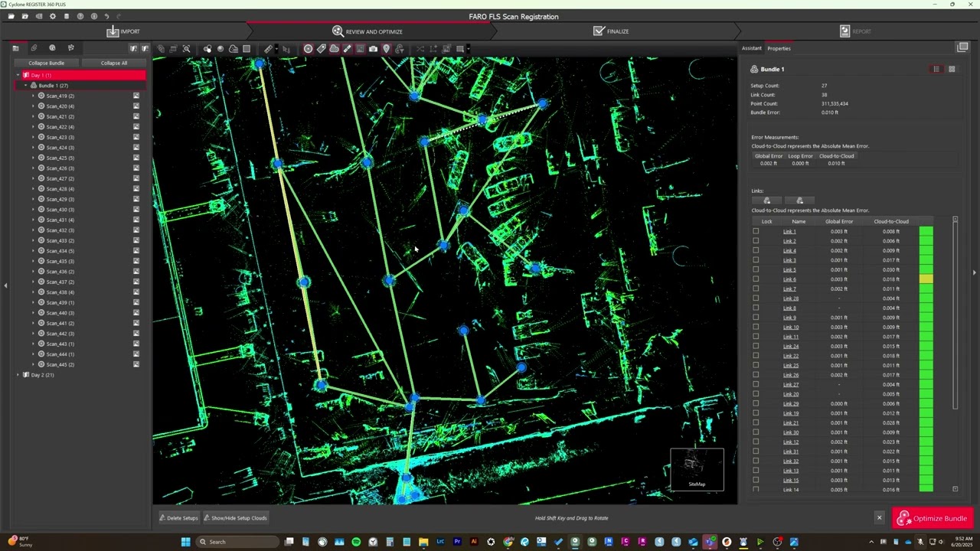Click the Collapse All button

tap(114, 63)
